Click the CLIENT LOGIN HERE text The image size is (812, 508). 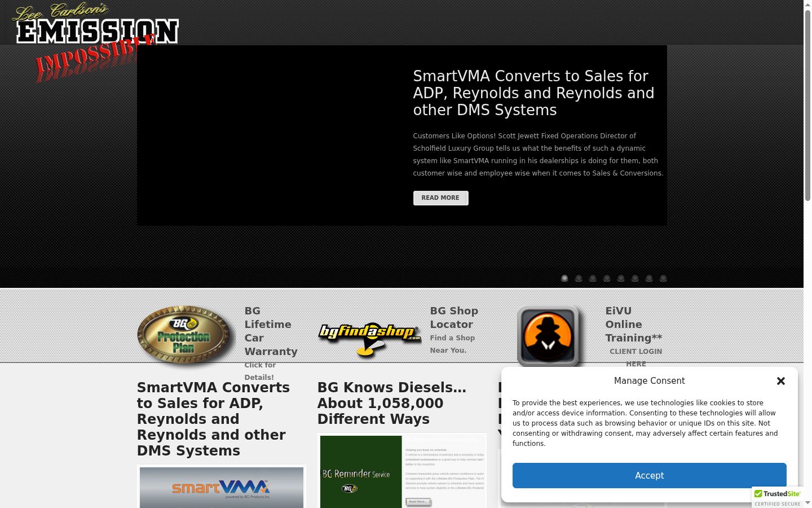[636, 358]
